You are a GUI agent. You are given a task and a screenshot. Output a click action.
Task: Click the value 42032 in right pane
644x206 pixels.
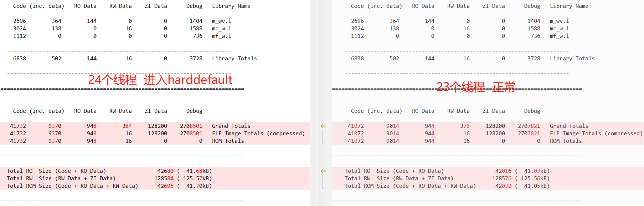click(x=503, y=186)
